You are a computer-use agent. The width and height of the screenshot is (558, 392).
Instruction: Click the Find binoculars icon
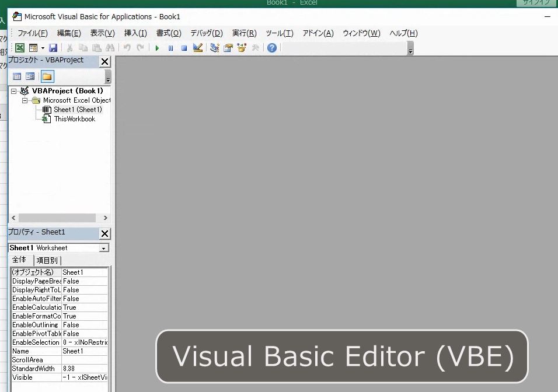coord(110,48)
